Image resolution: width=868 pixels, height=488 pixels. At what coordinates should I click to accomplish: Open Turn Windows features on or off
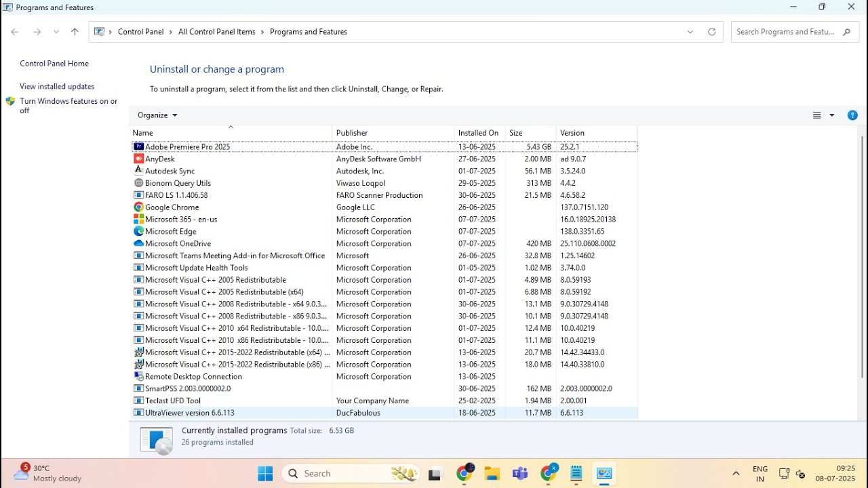[x=68, y=106]
